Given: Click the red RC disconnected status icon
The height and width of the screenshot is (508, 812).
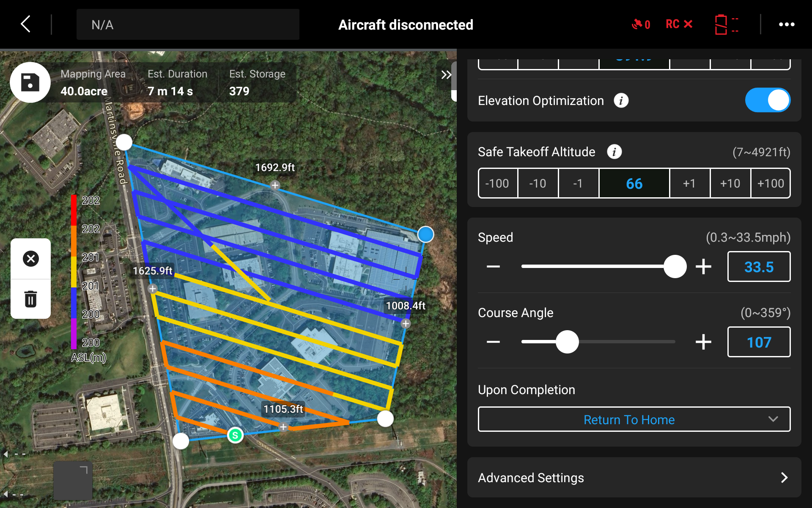Looking at the screenshot, I should coord(678,24).
